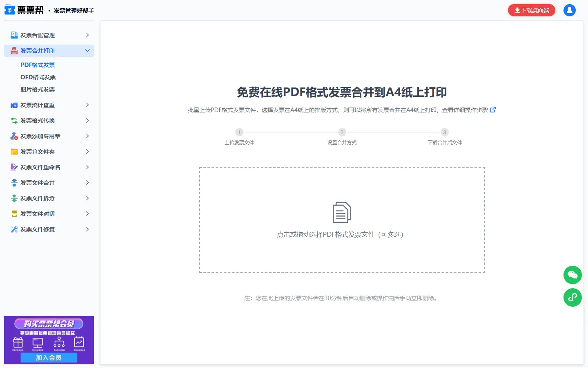Collapse the 发票合并打印 chevron
This screenshot has width=588, height=368.
[87, 51]
